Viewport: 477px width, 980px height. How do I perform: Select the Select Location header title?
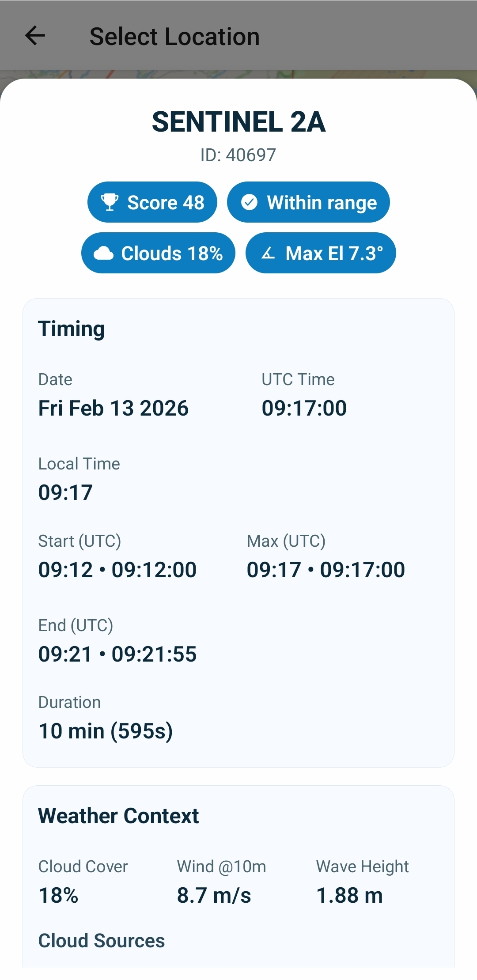pos(174,36)
